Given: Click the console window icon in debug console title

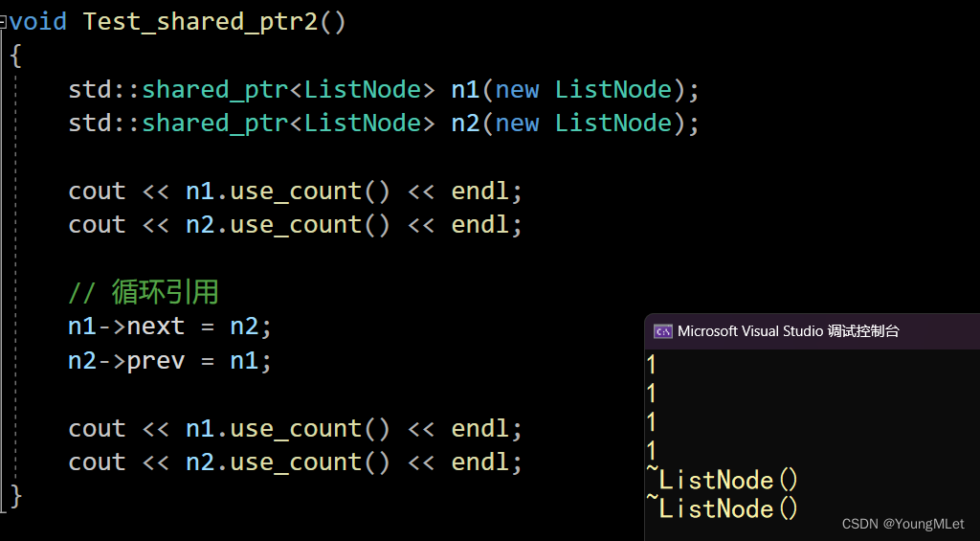Looking at the screenshot, I should [662, 331].
